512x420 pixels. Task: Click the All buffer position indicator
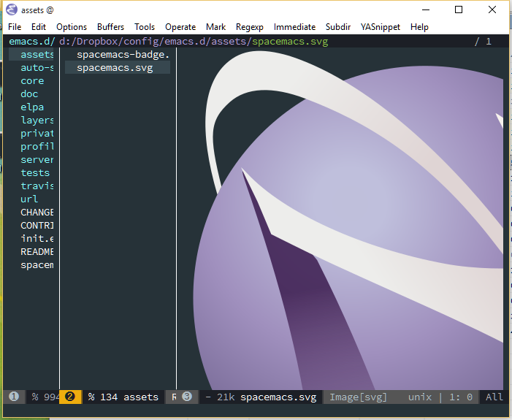point(494,397)
